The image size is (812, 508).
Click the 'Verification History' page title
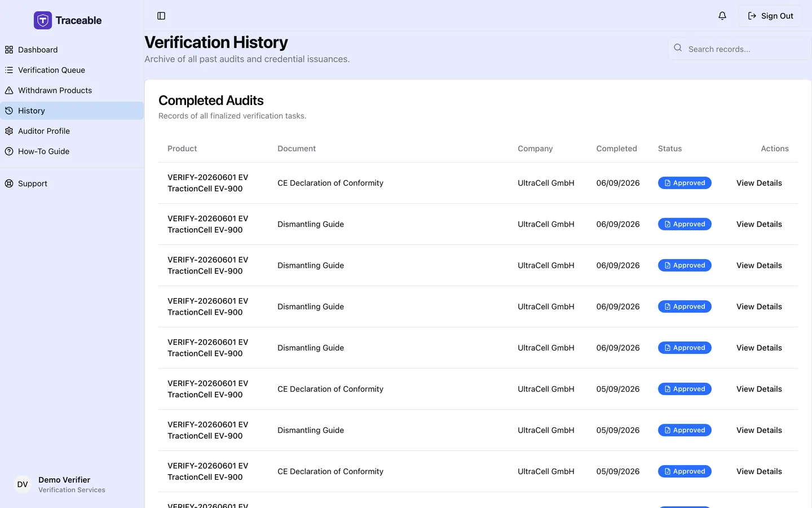point(216,42)
